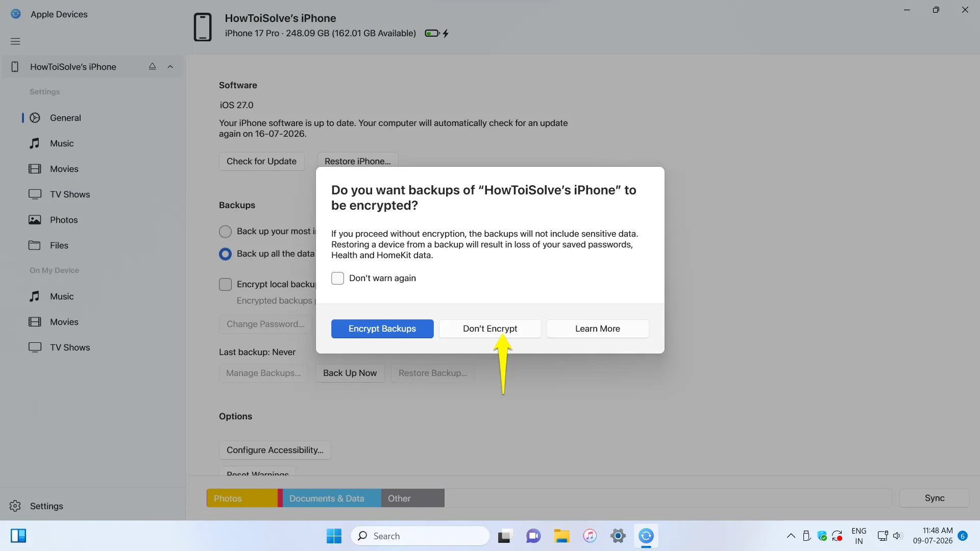
Task: Enable Encrypt local backup checkbox
Action: pos(225,284)
